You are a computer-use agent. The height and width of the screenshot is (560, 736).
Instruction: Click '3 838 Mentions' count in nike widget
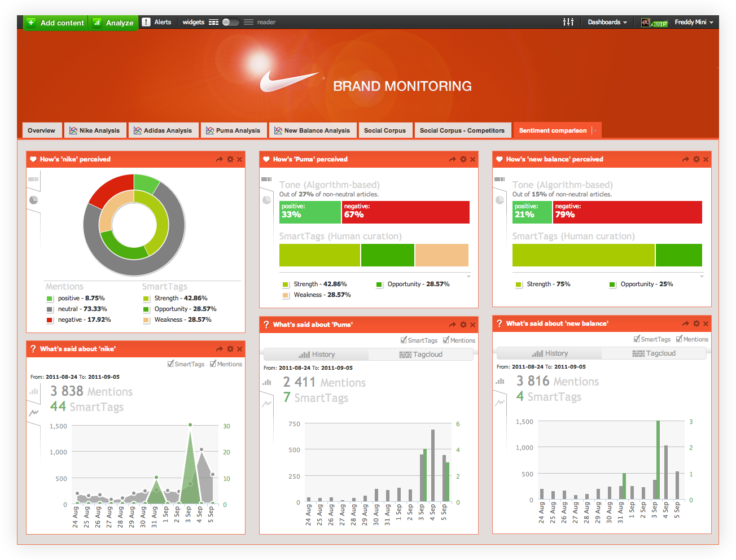point(91,391)
